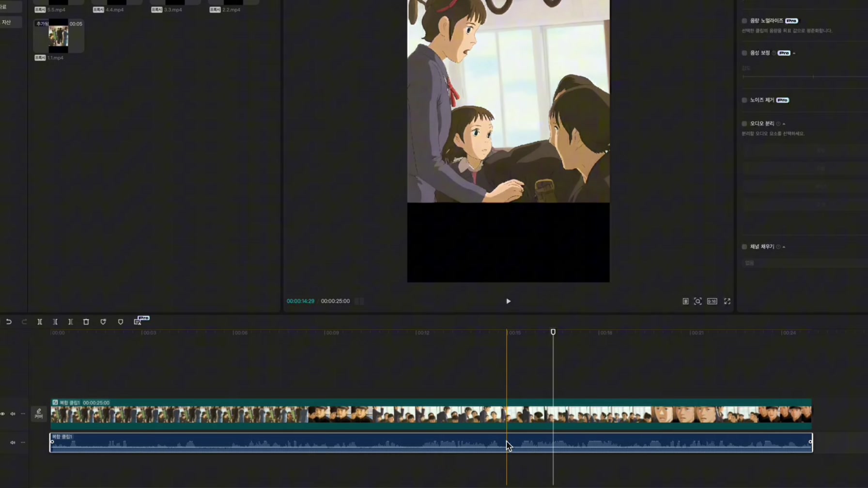This screenshot has height=488, width=868.
Task: Open audio track more options
Action: 23,442
